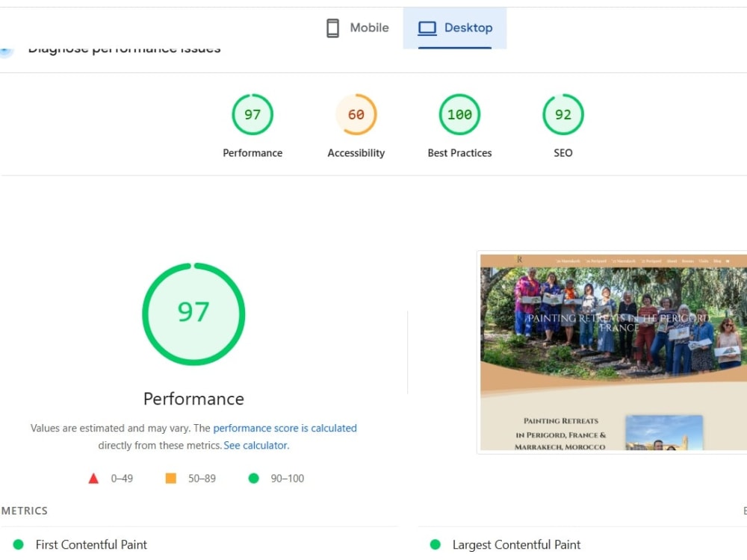
Task: Click the large 97 performance gauge
Action: click(x=193, y=314)
